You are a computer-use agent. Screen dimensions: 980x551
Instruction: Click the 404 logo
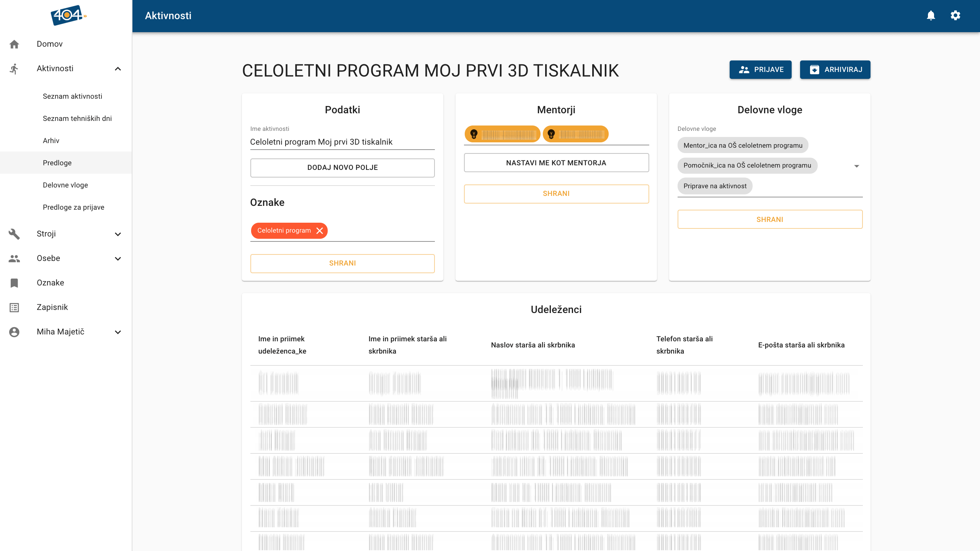pyautogui.click(x=68, y=15)
